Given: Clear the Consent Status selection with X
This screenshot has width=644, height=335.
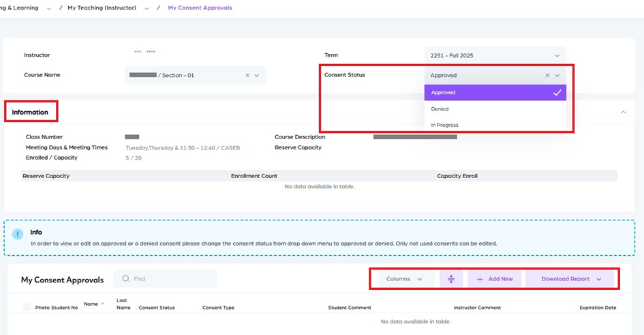Looking at the screenshot, I should tap(547, 76).
